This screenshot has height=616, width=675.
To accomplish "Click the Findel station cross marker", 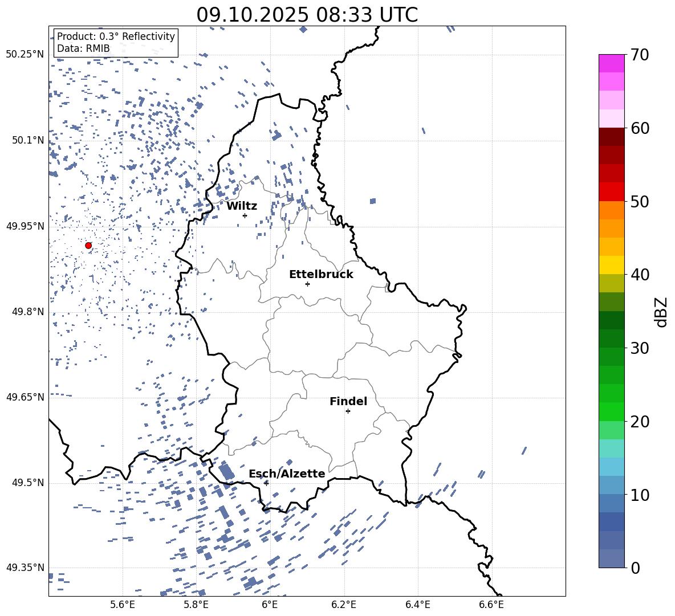I will point(348,411).
